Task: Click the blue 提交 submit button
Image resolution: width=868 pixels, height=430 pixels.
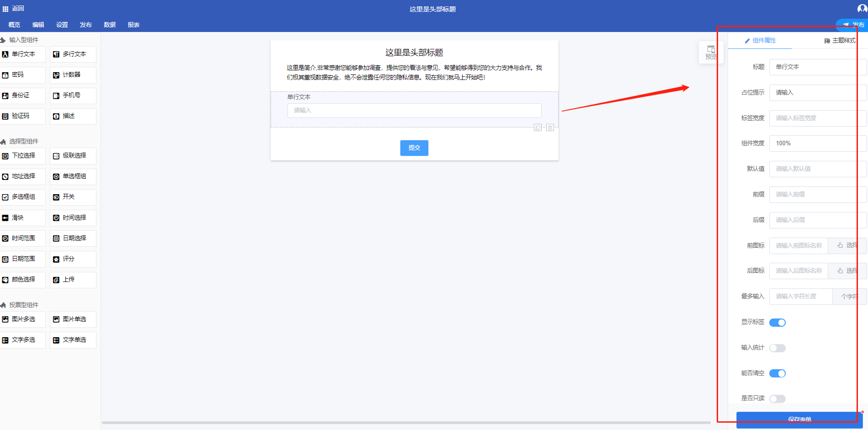Action: [414, 148]
